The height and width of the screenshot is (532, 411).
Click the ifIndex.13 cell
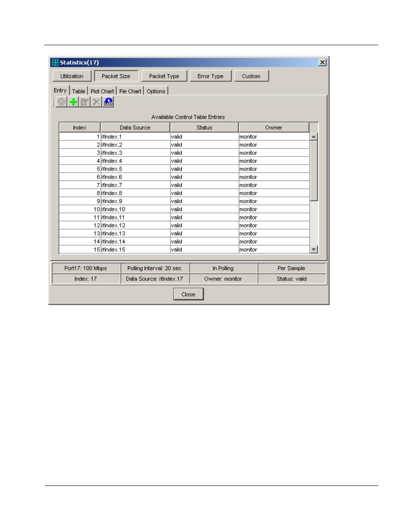click(135, 233)
